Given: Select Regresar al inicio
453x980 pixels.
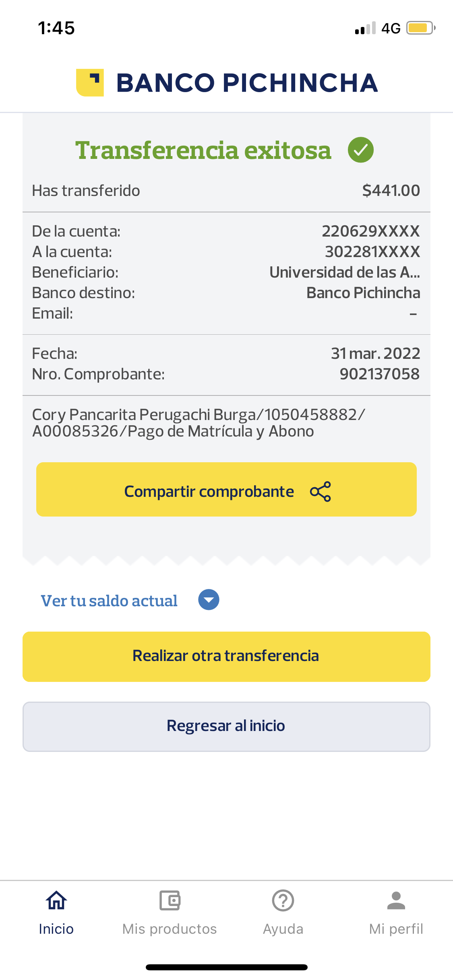Looking at the screenshot, I should (x=226, y=727).
